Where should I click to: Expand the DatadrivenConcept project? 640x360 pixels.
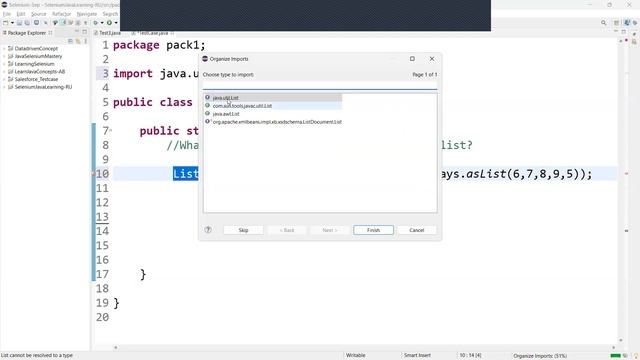click(4, 49)
